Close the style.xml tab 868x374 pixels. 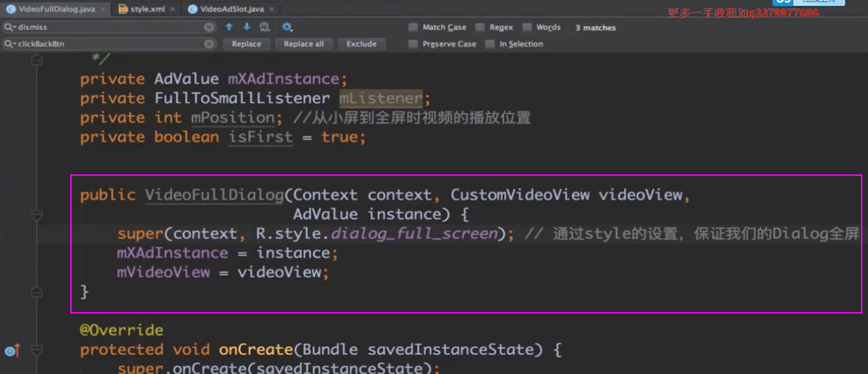(x=173, y=10)
